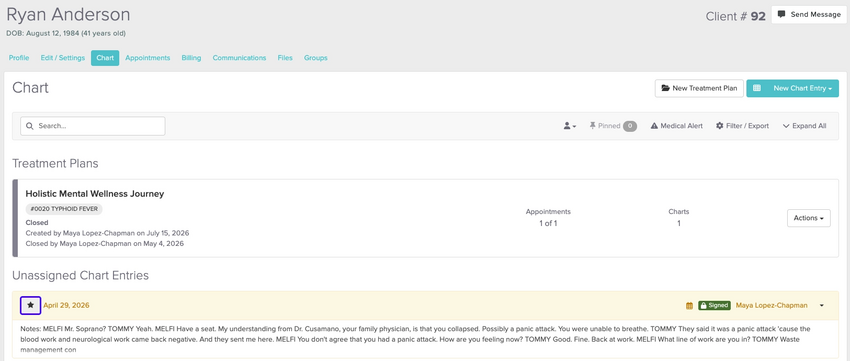Click Maya Lopez-Chapman on the chart entry
Image resolution: width=850 pixels, height=361 pixels.
click(x=771, y=306)
